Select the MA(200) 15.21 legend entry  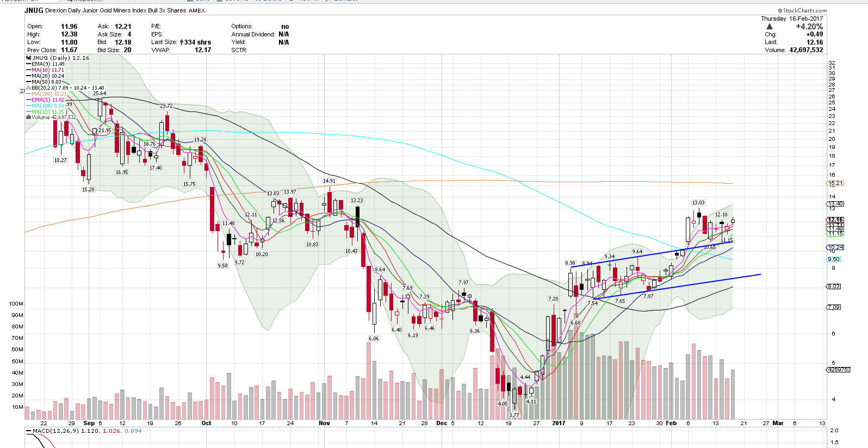coord(49,94)
